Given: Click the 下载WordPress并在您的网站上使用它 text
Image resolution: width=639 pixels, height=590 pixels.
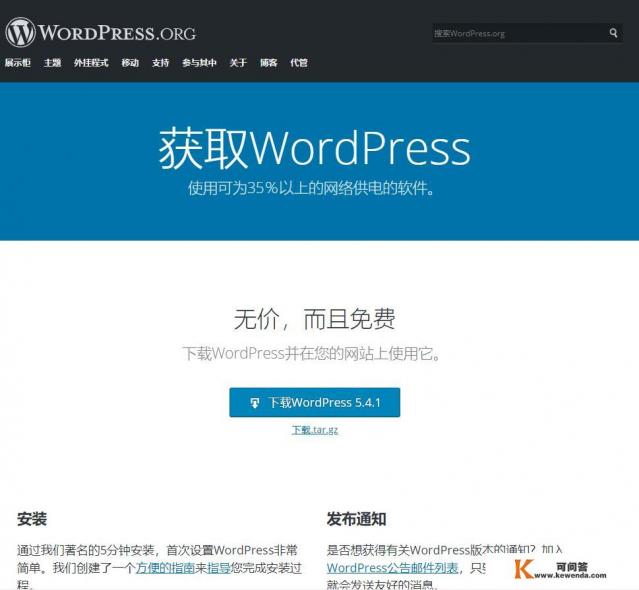Looking at the screenshot, I should point(311,353).
